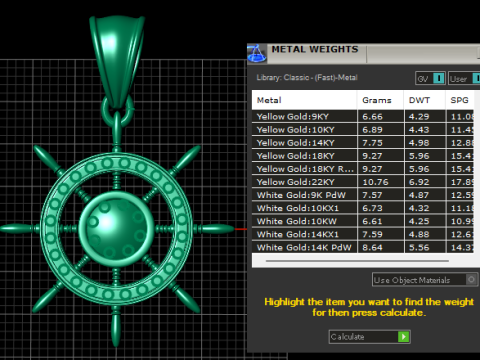Click the DWT column header
480x360 pixels.
(x=425, y=100)
